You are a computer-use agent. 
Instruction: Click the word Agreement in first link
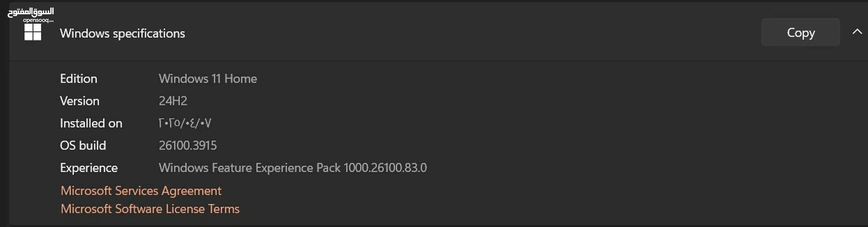point(191,191)
